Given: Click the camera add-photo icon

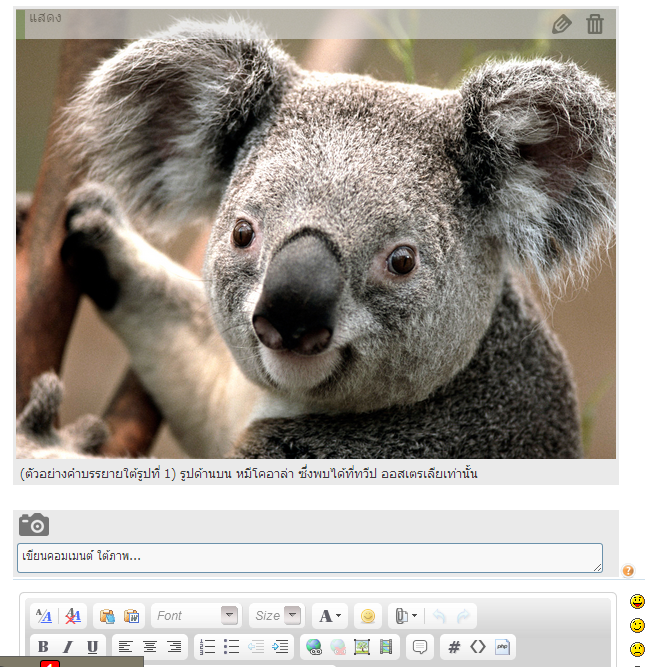Looking at the screenshot, I should pyautogui.click(x=34, y=524).
